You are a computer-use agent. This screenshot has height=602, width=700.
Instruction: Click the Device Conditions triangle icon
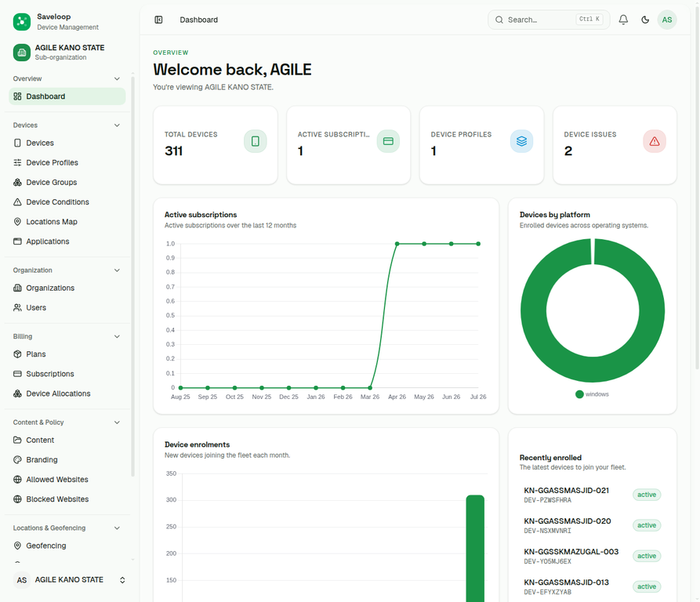click(17, 201)
